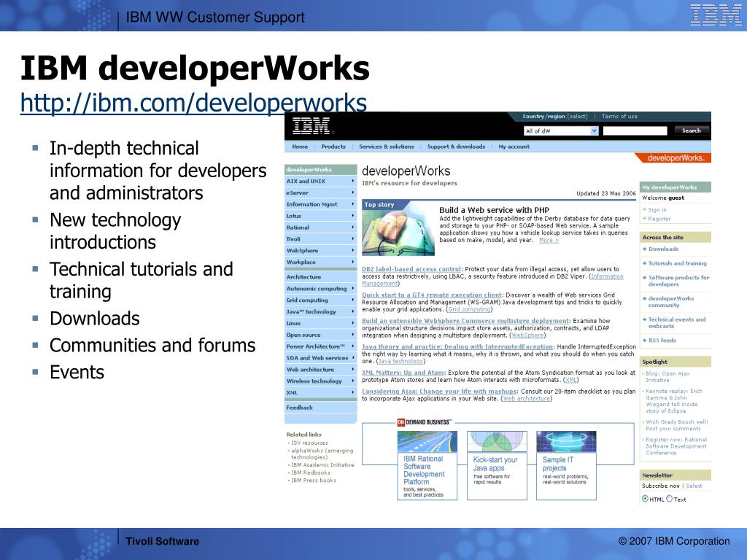Expand eServer sidebar arrow
The width and height of the screenshot is (747, 560).
[x=352, y=192]
